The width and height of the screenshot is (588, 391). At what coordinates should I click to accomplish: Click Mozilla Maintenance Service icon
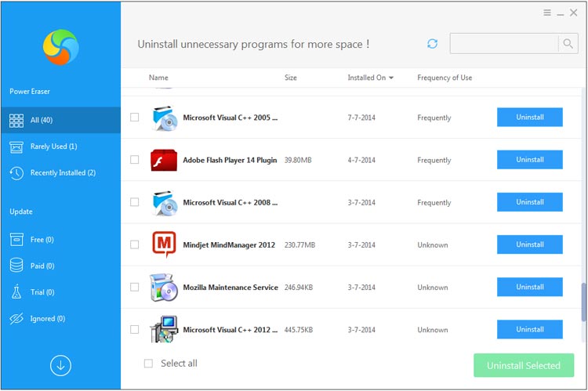(164, 288)
